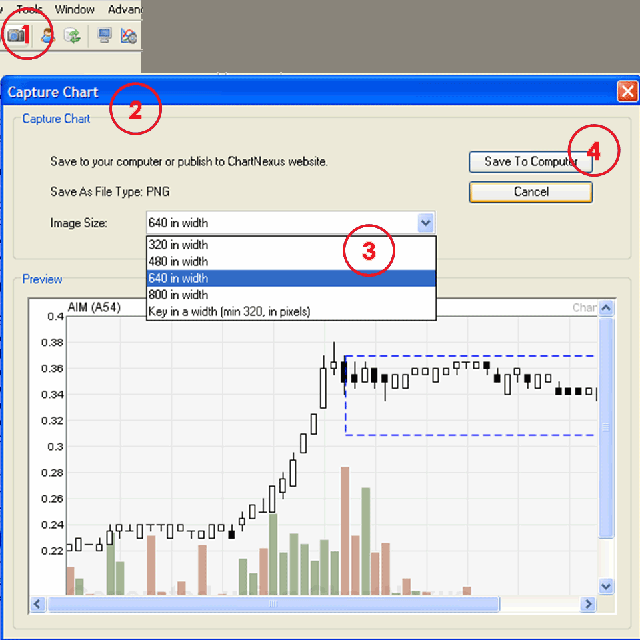The width and height of the screenshot is (640, 640).
Task: Collapse the Image Size dropdown arrow
Action: [426, 223]
